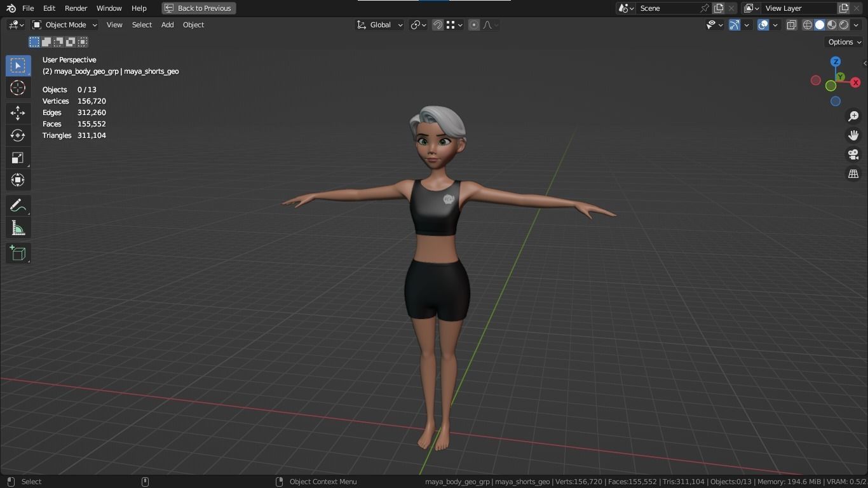Image resolution: width=868 pixels, height=488 pixels.
Task: Toggle X-Ray mode
Action: click(x=792, y=25)
